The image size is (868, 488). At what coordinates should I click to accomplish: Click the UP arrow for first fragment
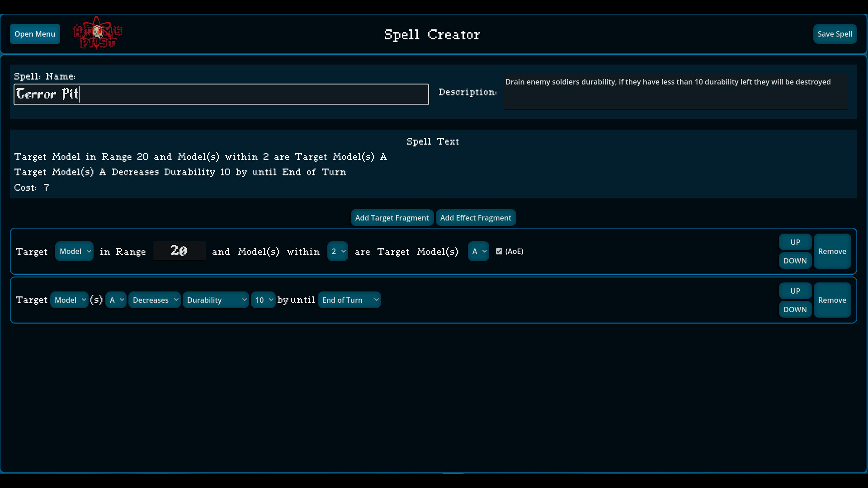click(795, 241)
